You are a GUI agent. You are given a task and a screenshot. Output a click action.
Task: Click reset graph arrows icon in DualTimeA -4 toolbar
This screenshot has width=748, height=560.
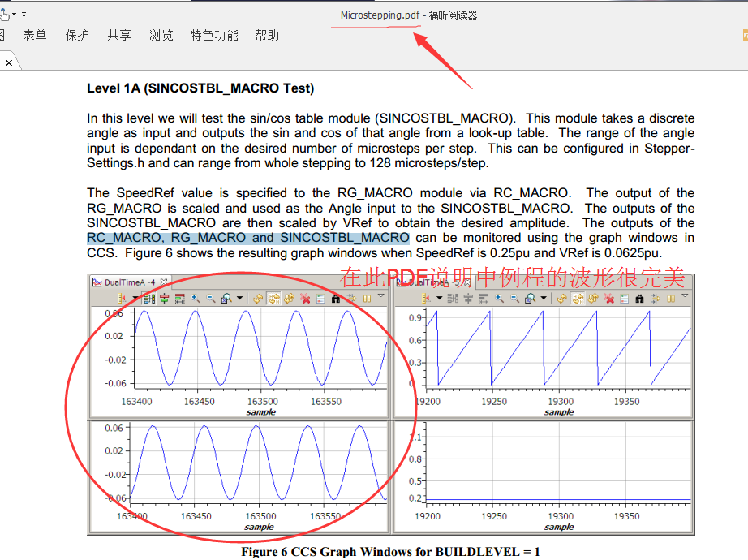289,299
